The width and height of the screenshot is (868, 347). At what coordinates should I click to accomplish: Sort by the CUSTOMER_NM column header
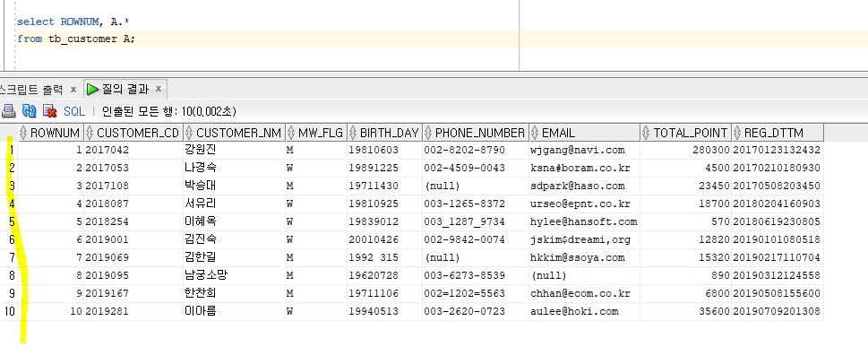click(234, 133)
